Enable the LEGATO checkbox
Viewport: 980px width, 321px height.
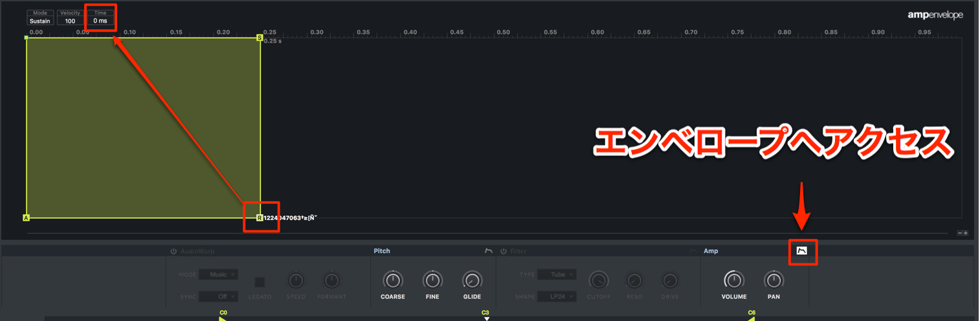pyautogui.click(x=260, y=282)
